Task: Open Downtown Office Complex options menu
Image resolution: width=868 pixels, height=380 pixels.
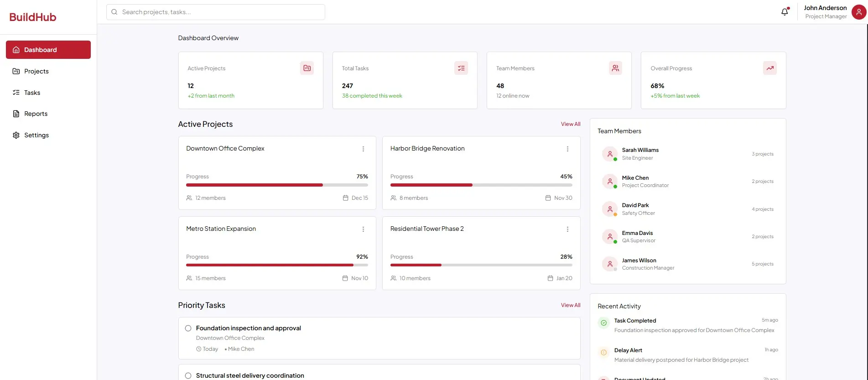Action: tap(363, 149)
